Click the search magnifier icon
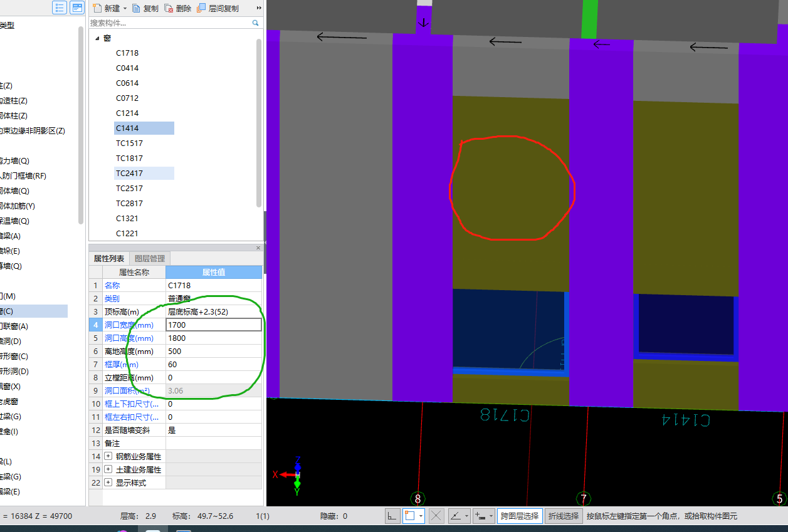This screenshot has height=532, width=788. coord(256,23)
